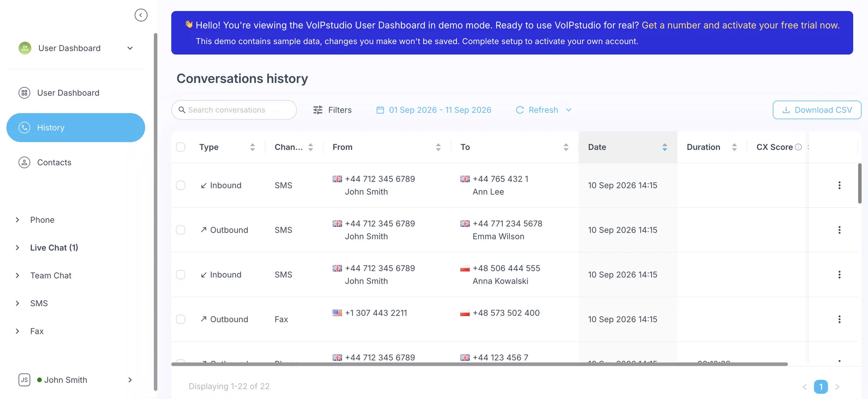Click the vertical table scrollbar
The image size is (868, 399).
click(x=860, y=183)
